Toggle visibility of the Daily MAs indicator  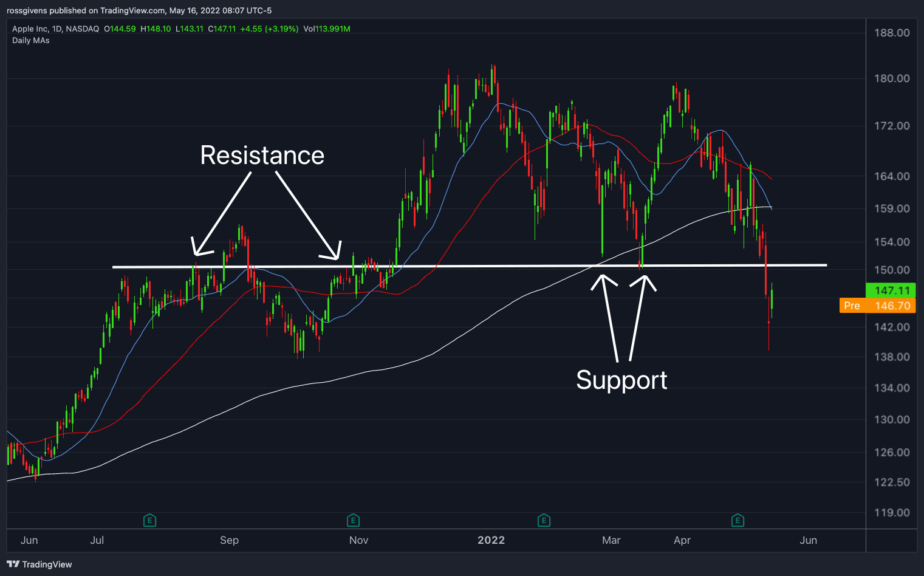click(x=31, y=40)
